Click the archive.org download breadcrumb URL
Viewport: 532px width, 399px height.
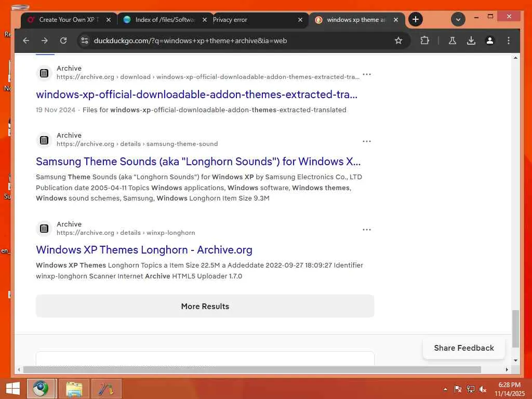click(x=208, y=77)
